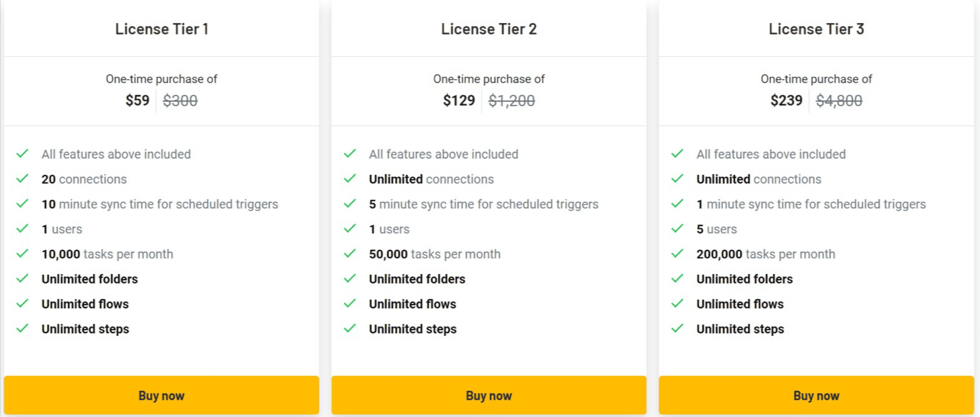Click the $129 price

[x=459, y=101]
